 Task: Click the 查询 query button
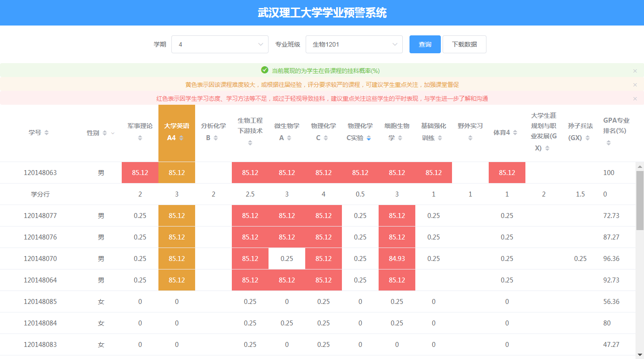pyautogui.click(x=425, y=44)
